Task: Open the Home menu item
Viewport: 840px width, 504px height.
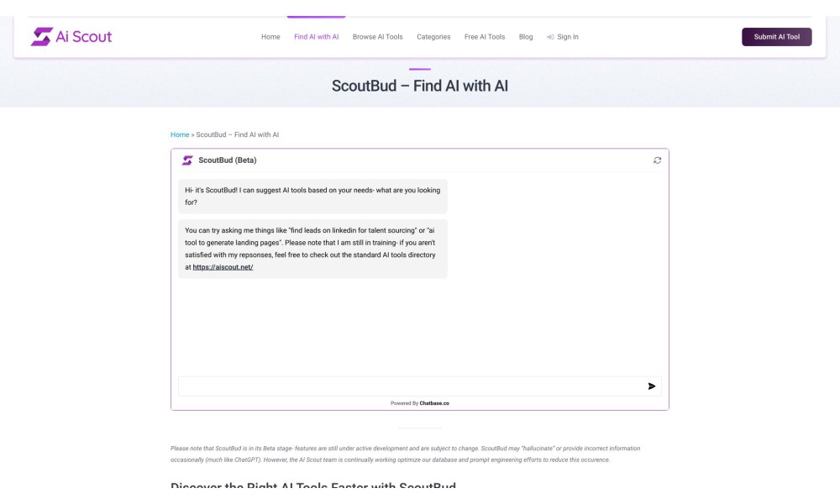Action: (270, 37)
